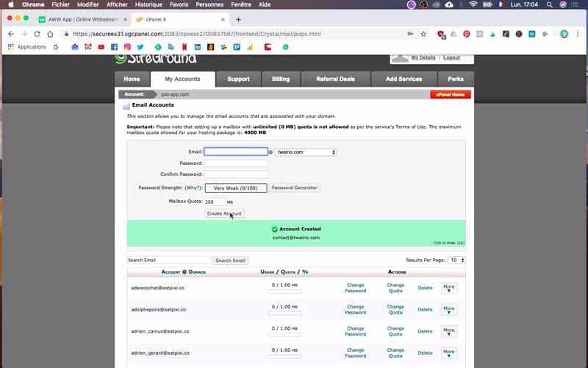Viewport: 588px width, 368px height.
Task: Click the Why? password strength link
Action: pos(193,188)
